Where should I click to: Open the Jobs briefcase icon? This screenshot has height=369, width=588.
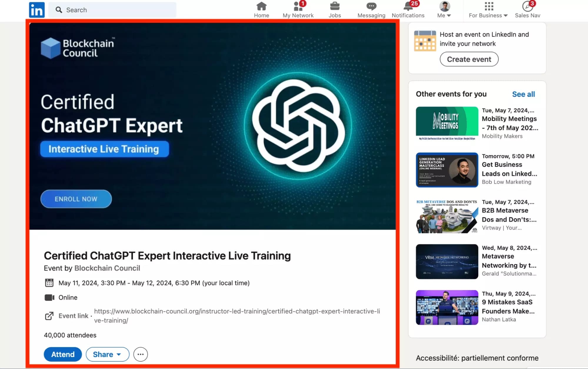pyautogui.click(x=334, y=6)
